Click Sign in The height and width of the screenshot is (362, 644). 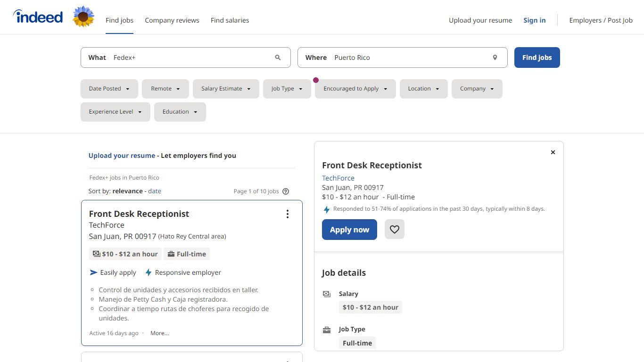click(535, 20)
